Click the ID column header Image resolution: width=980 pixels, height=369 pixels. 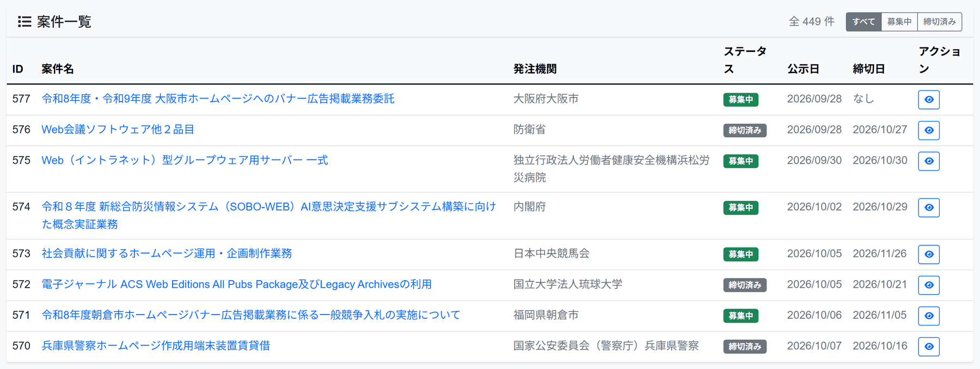[18, 69]
